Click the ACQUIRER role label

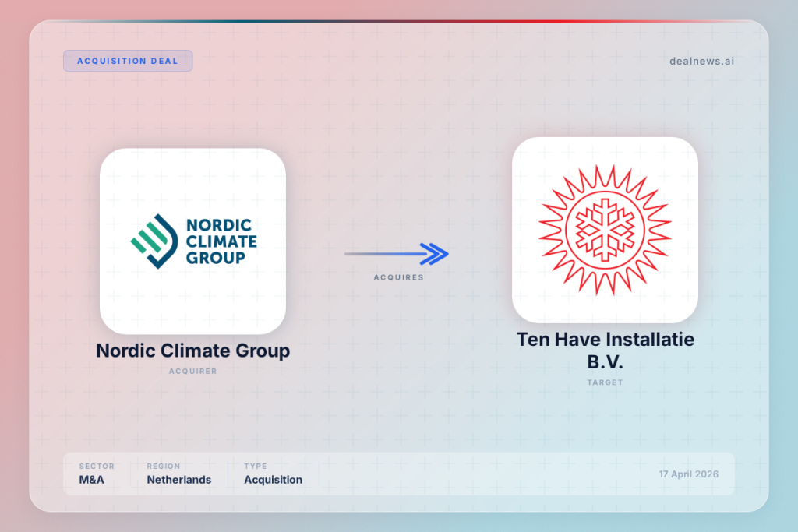pyautogui.click(x=192, y=372)
